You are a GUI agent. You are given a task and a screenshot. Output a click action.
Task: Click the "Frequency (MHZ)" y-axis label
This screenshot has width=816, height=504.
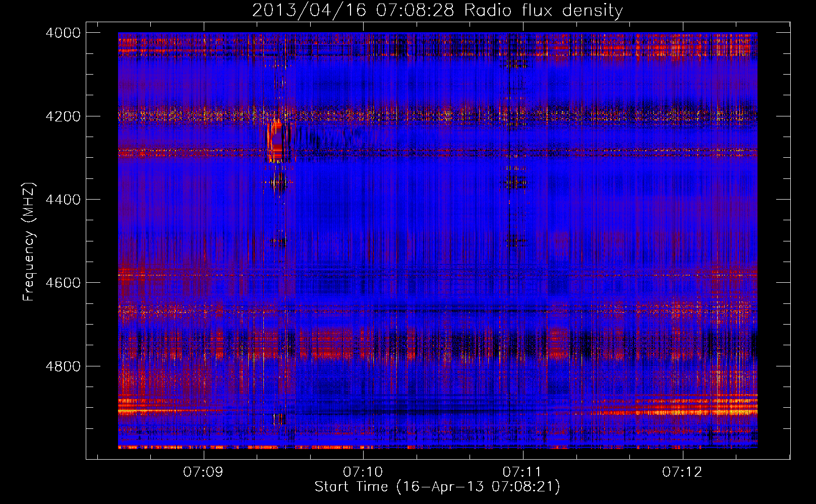[29, 242]
